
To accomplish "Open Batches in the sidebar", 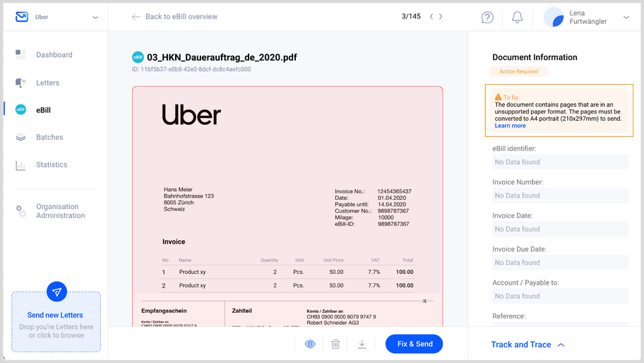I will [49, 137].
